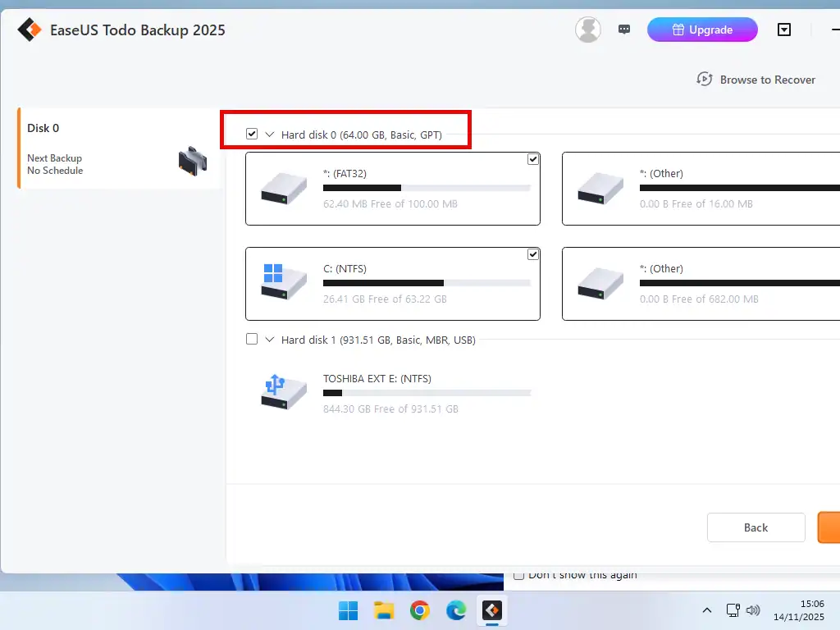
Task: Click the C: drive usage bar
Action: coord(428,283)
